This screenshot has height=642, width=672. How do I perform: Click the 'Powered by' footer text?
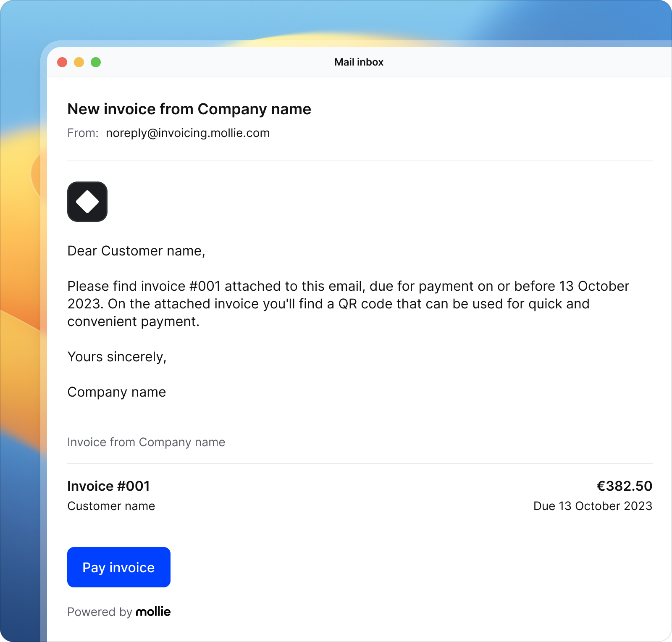(x=100, y=612)
